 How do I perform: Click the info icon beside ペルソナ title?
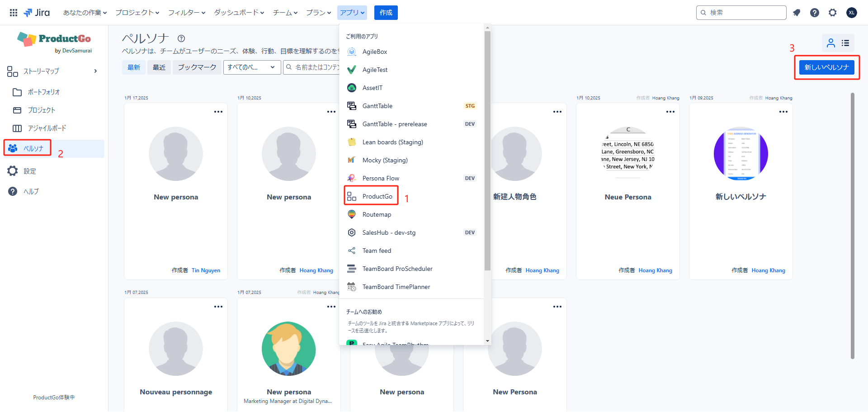point(181,38)
